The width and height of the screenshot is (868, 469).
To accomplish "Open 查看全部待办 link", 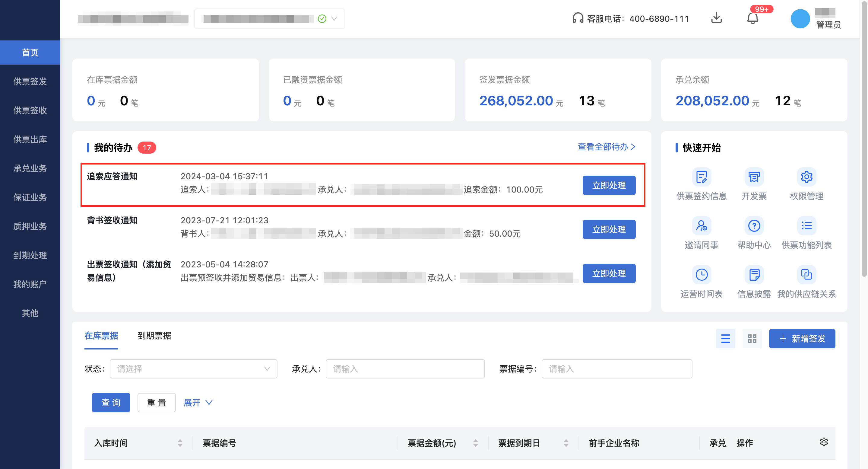I will click(x=607, y=147).
